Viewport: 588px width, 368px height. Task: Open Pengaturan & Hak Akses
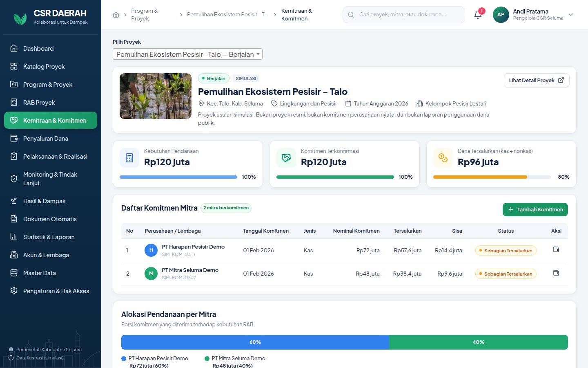pos(51,291)
